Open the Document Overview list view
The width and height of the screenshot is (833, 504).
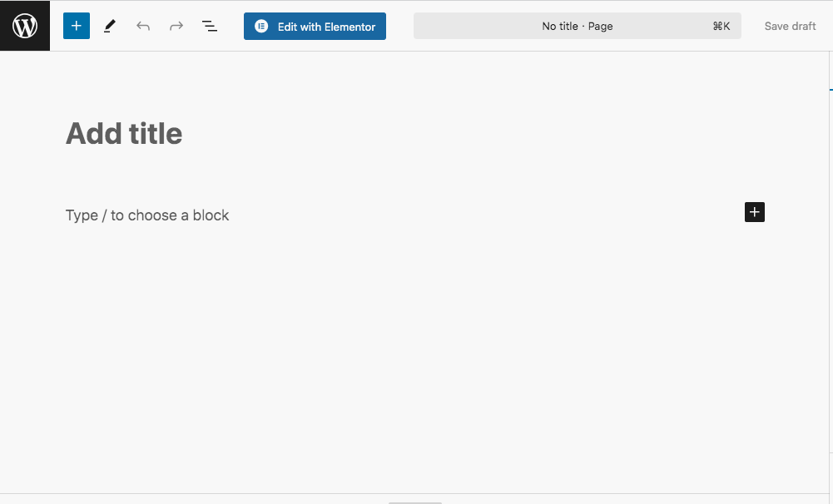210,26
